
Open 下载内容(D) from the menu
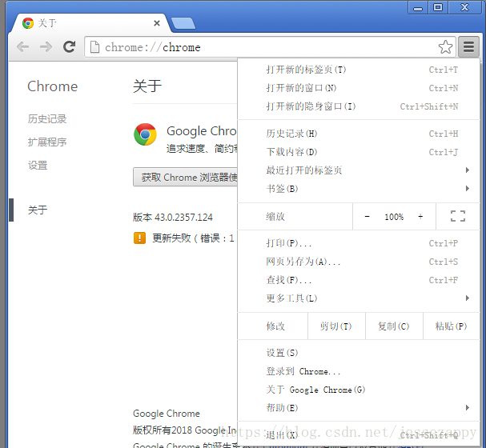coord(359,152)
